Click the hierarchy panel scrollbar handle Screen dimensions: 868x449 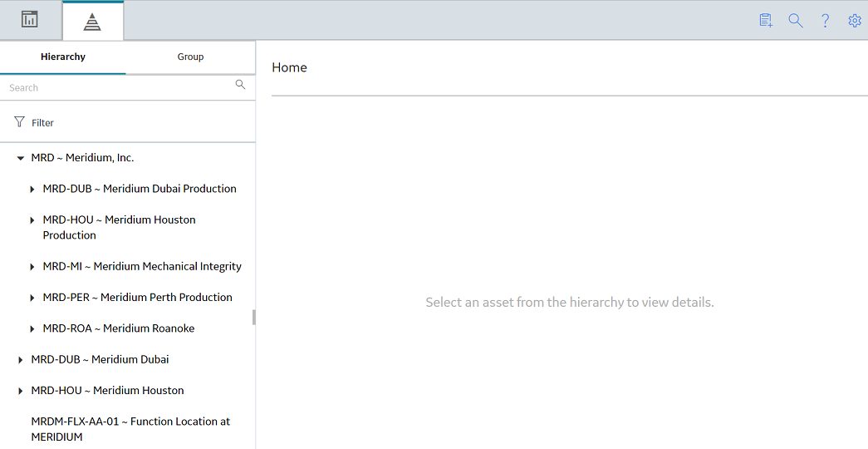pyautogui.click(x=254, y=317)
